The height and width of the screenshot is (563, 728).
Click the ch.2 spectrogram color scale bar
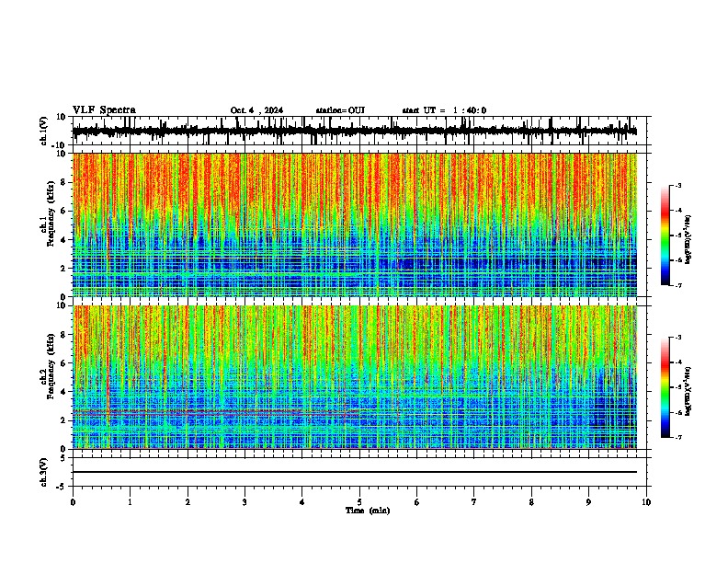pos(665,387)
